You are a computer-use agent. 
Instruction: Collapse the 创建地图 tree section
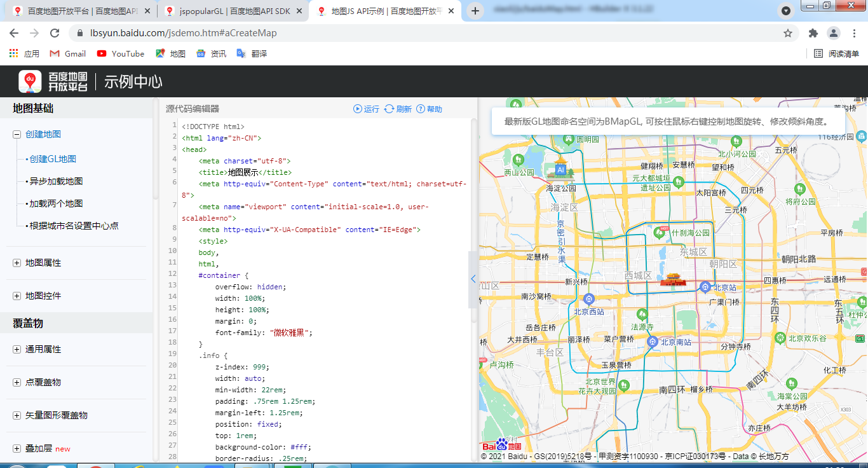pyautogui.click(x=17, y=134)
